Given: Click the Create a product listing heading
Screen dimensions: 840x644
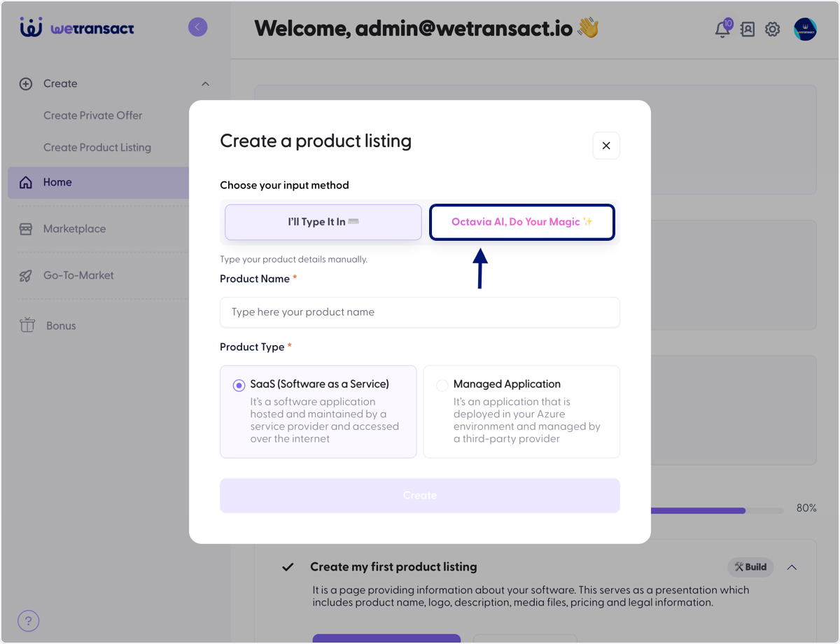Looking at the screenshot, I should pyautogui.click(x=316, y=141).
